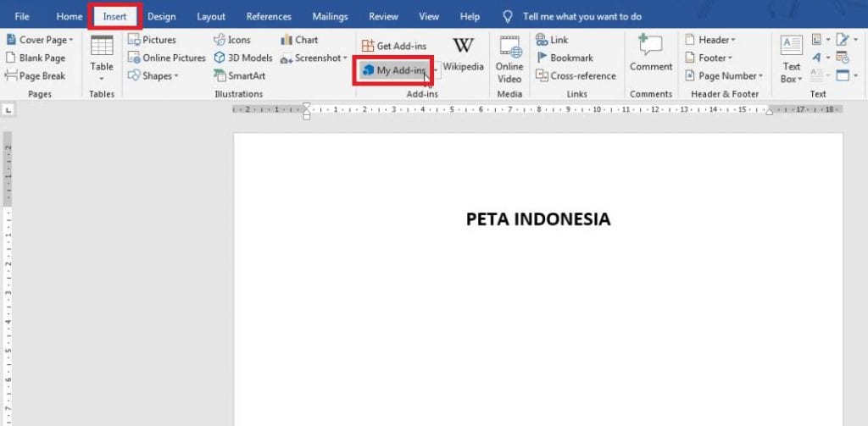868x426 pixels.
Task: Insert a SmartArt graphic
Action: tap(240, 75)
